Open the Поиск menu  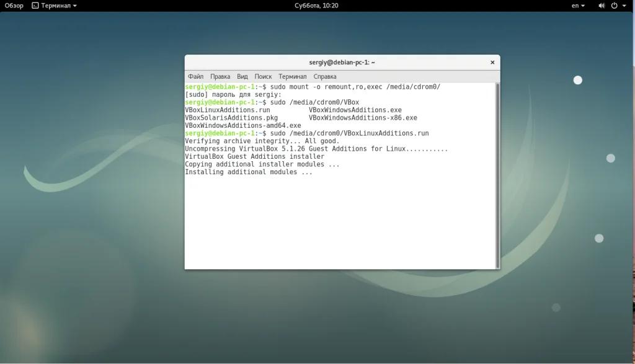pos(263,77)
